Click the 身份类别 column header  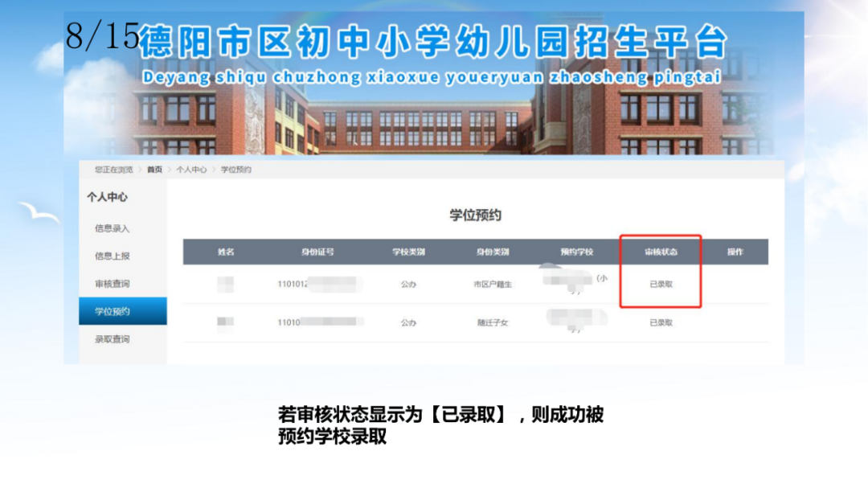493,252
